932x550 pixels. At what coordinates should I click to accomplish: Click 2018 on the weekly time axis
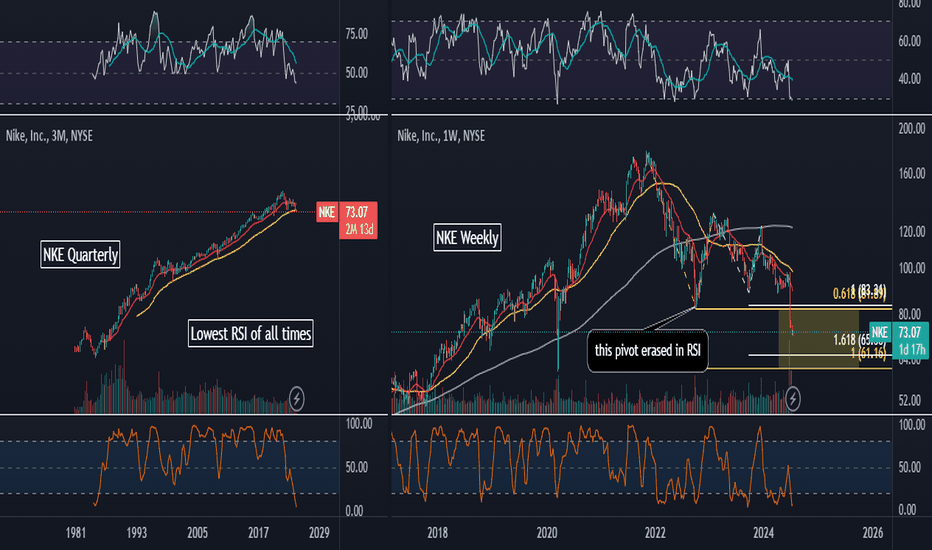[x=437, y=533]
